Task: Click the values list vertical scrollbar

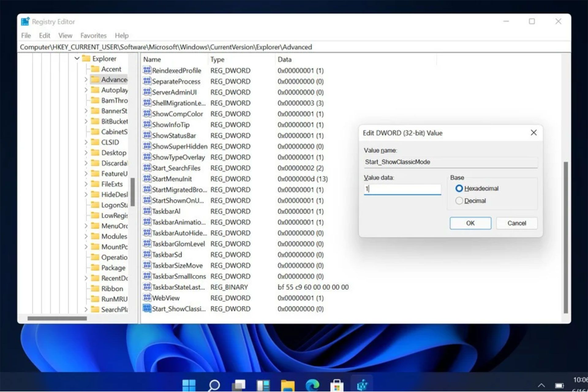Action: [x=566, y=238]
